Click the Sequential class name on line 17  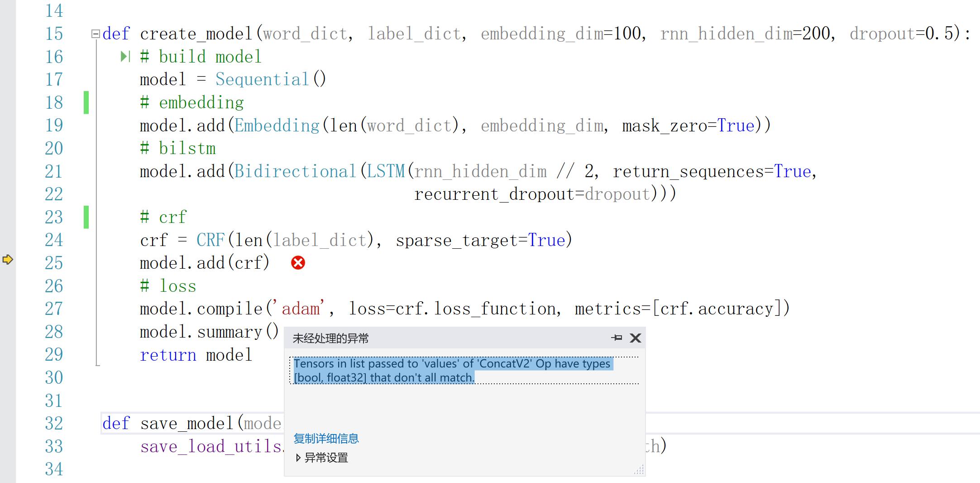coord(262,80)
